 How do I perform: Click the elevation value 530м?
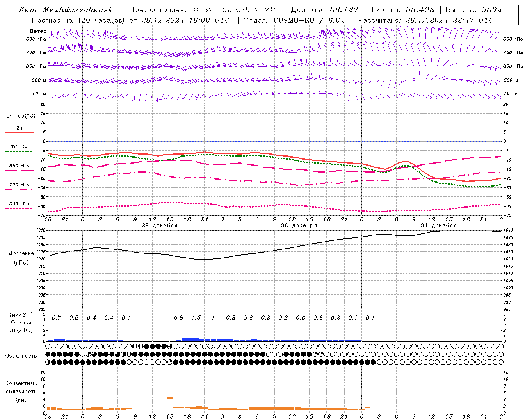coord(491,10)
